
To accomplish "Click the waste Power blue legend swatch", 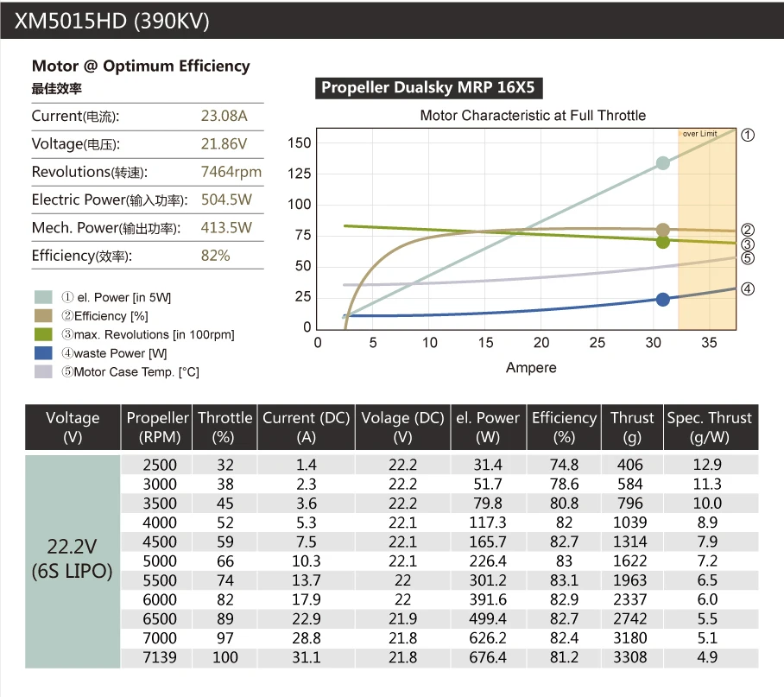I will click(x=43, y=353).
